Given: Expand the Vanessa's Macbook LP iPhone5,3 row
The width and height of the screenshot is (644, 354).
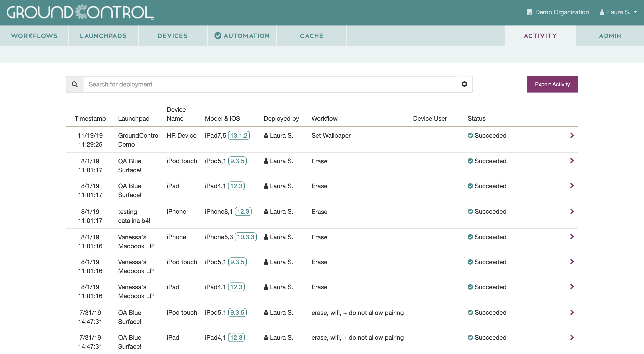Looking at the screenshot, I should pos(572,237).
